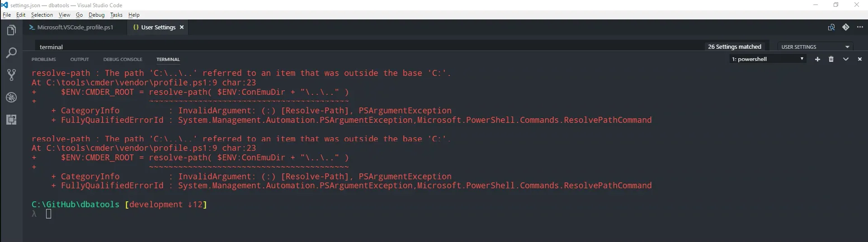Click the open settings file icon
Screen dimensions: 868x242
click(x=831, y=27)
